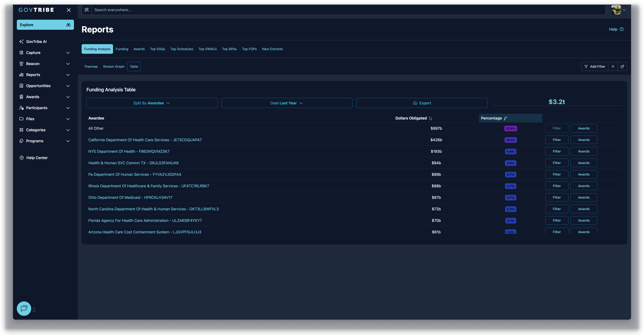Expand the Beacon menu chevron
The width and height of the screenshot is (644, 335).
click(68, 64)
